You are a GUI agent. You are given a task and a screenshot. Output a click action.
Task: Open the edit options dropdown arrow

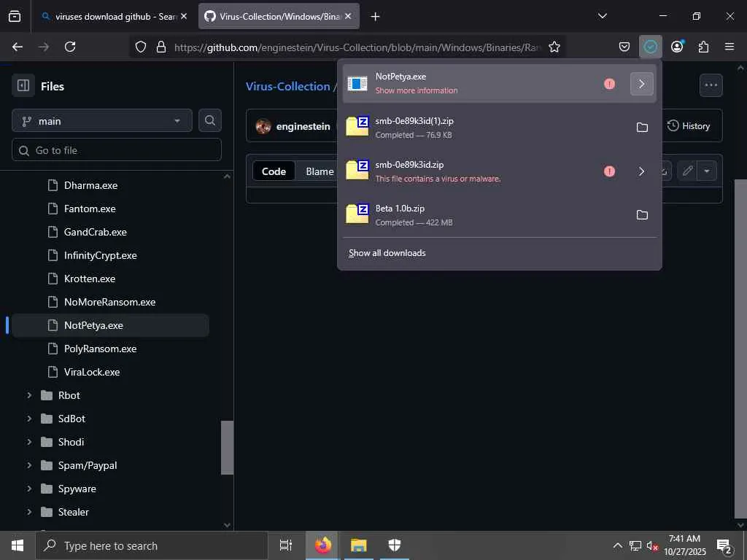tap(707, 171)
